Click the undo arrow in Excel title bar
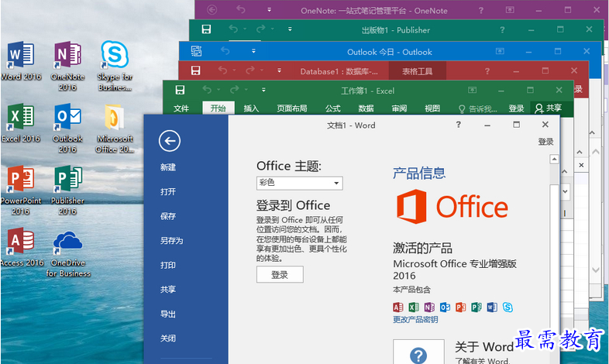 point(207,90)
